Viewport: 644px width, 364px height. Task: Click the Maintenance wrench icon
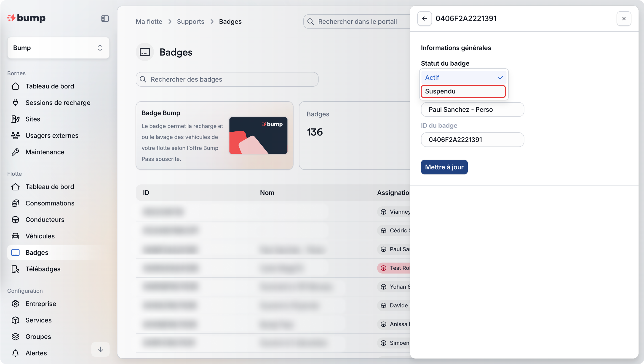point(16,152)
